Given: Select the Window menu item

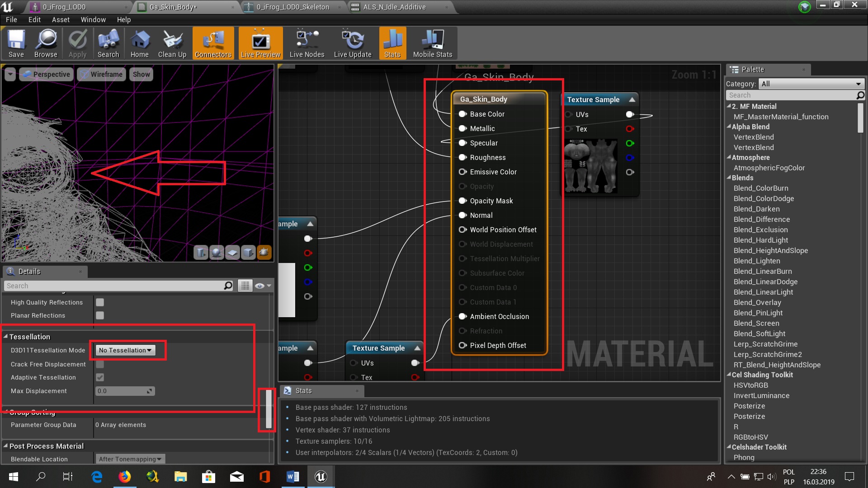Looking at the screenshot, I should [93, 20].
